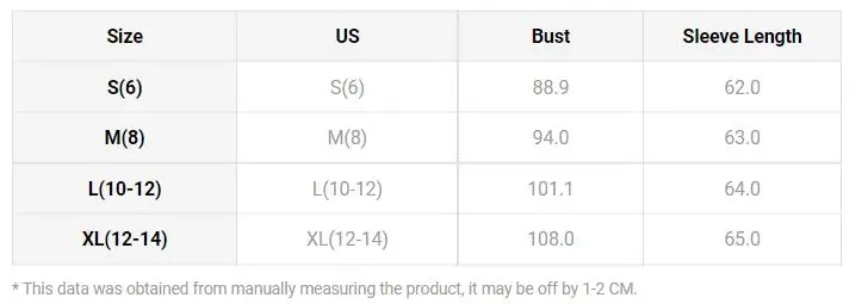This screenshot has height=304, width=868.
Task: Click bust value 94.0
Action: [551, 137]
